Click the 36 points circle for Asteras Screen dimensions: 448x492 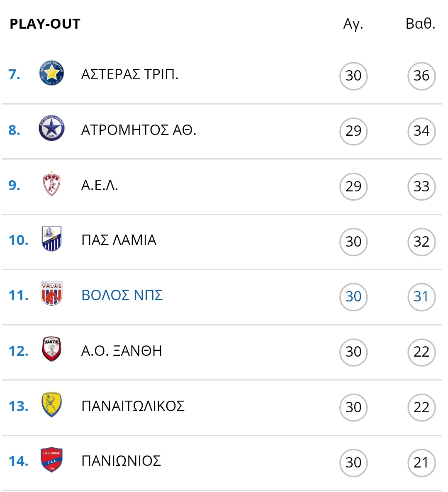tap(421, 76)
